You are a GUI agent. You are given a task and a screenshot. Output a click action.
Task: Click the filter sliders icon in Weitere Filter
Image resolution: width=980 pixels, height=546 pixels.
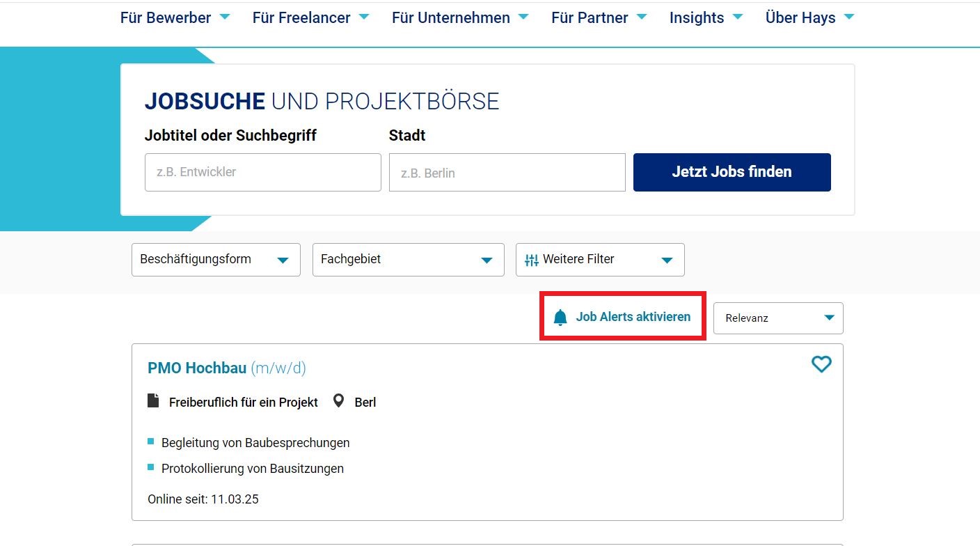point(532,260)
